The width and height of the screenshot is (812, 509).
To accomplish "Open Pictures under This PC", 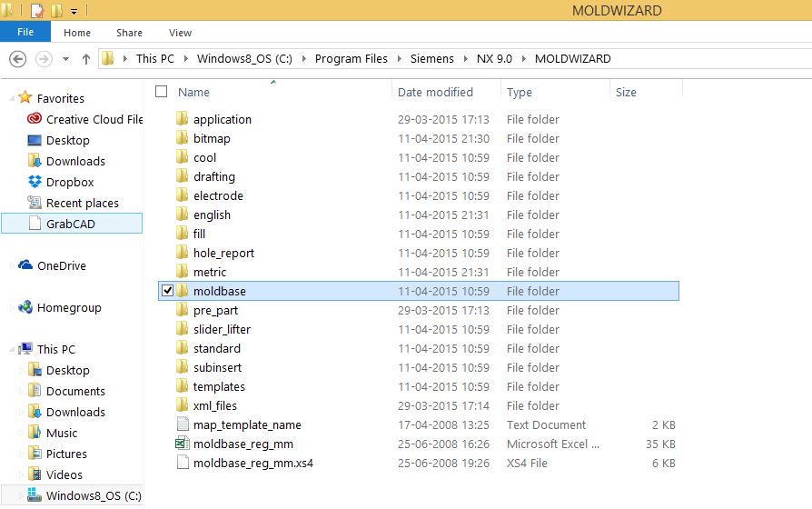I will click(x=57, y=454).
